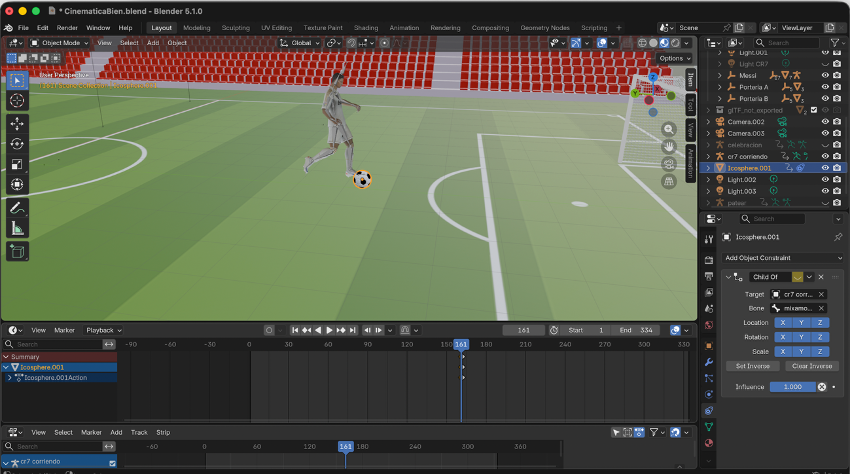Open the Object Data properties tab

[709, 427]
